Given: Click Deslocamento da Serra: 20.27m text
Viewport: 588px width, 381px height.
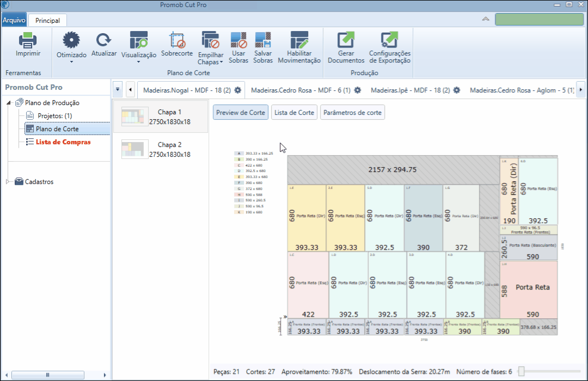Looking at the screenshot, I should click(404, 372).
